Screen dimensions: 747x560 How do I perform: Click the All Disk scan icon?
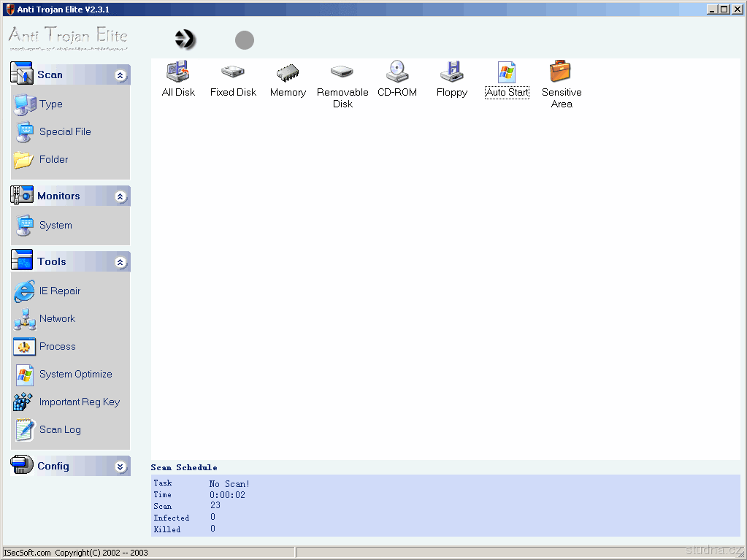pos(178,72)
